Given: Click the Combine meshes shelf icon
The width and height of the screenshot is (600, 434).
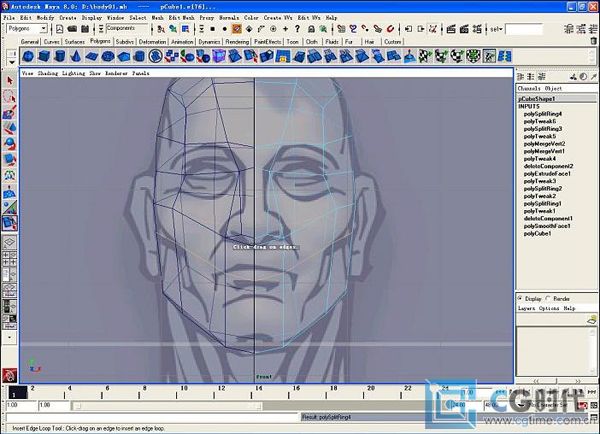Looking at the screenshot, I should [x=171, y=56].
